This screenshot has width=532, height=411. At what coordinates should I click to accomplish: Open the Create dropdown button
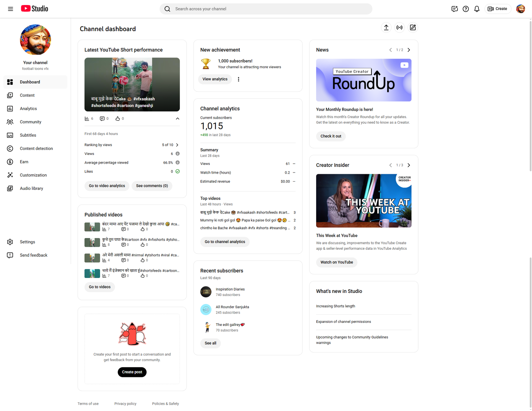(x=497, y=9)
